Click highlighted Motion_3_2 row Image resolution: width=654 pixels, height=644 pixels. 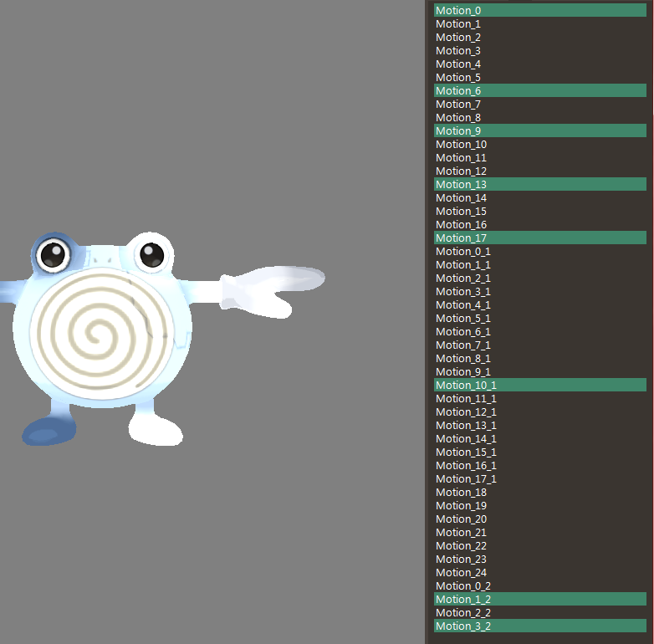[x=539, y=626]
